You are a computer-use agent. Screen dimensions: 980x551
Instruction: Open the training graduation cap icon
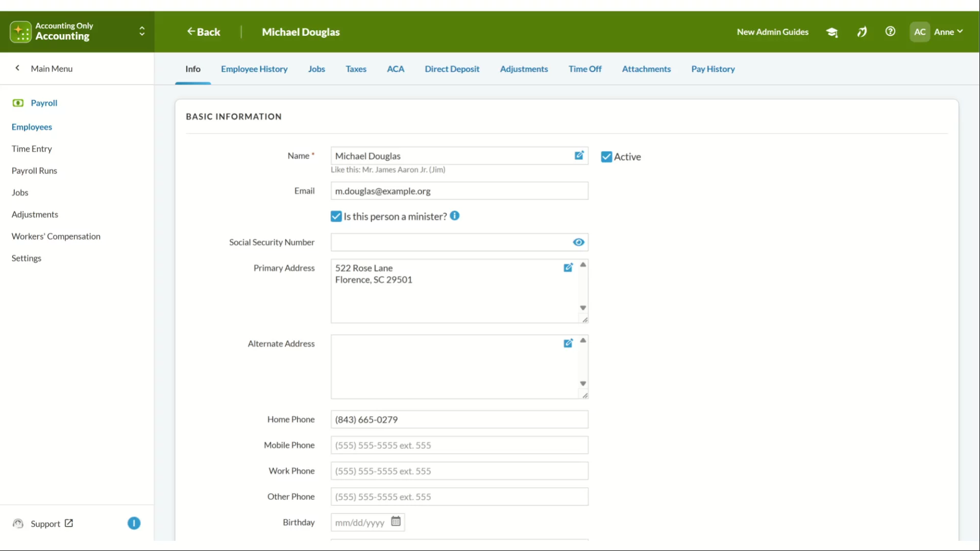click(x=832, y=32)
